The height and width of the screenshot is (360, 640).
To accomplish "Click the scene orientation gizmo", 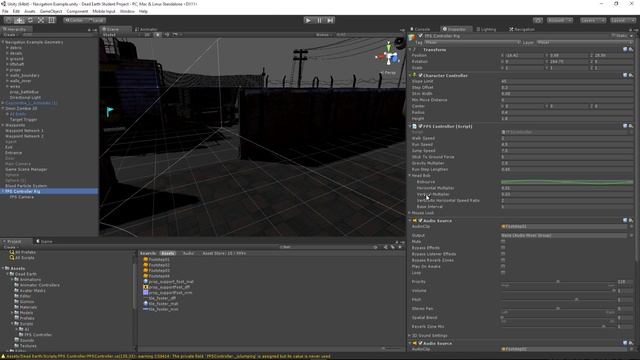I will [x=389, y=56].
